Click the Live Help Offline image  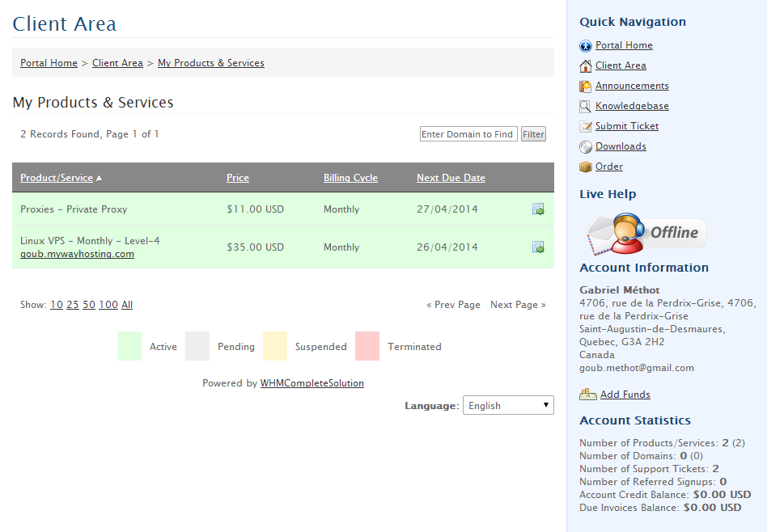(646, 234)
